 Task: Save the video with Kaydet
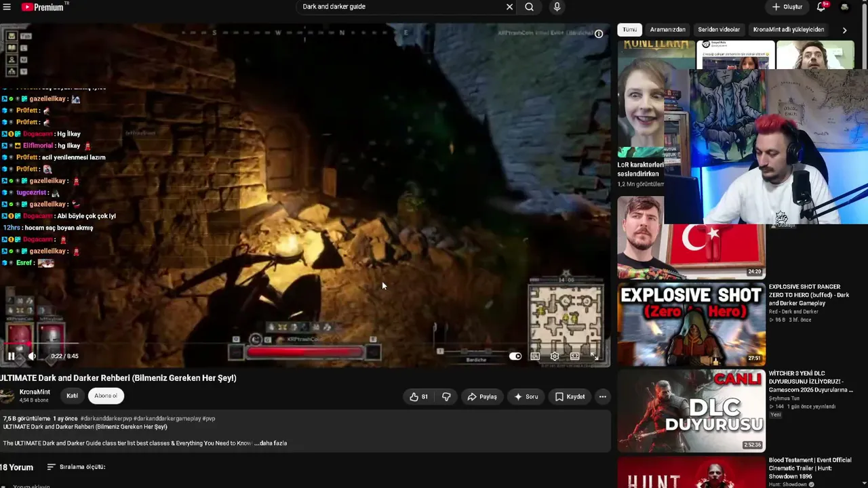coord(570,396)
